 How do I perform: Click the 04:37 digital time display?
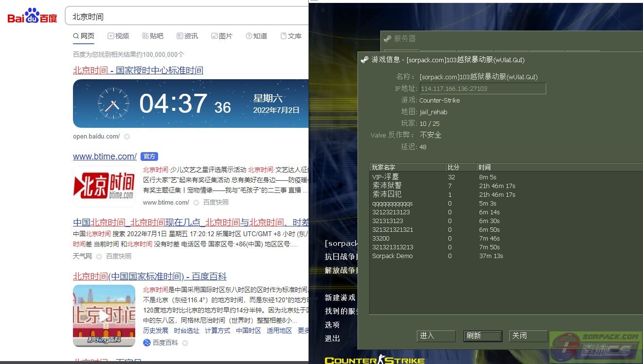[x=173, y=103]
